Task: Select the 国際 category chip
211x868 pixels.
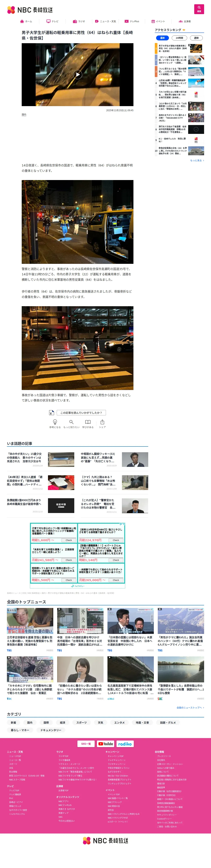Action: click(46, 722)
